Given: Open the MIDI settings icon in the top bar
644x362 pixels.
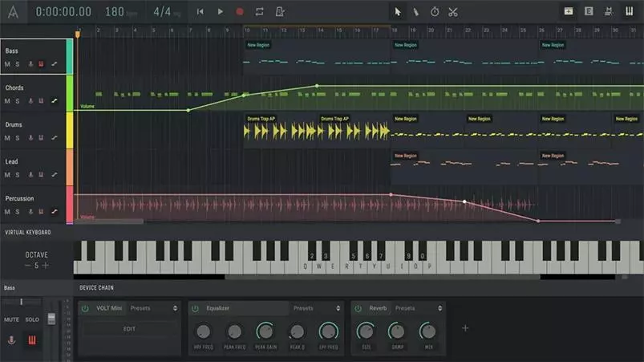Looking at the screenshot, I should point(609,11).
